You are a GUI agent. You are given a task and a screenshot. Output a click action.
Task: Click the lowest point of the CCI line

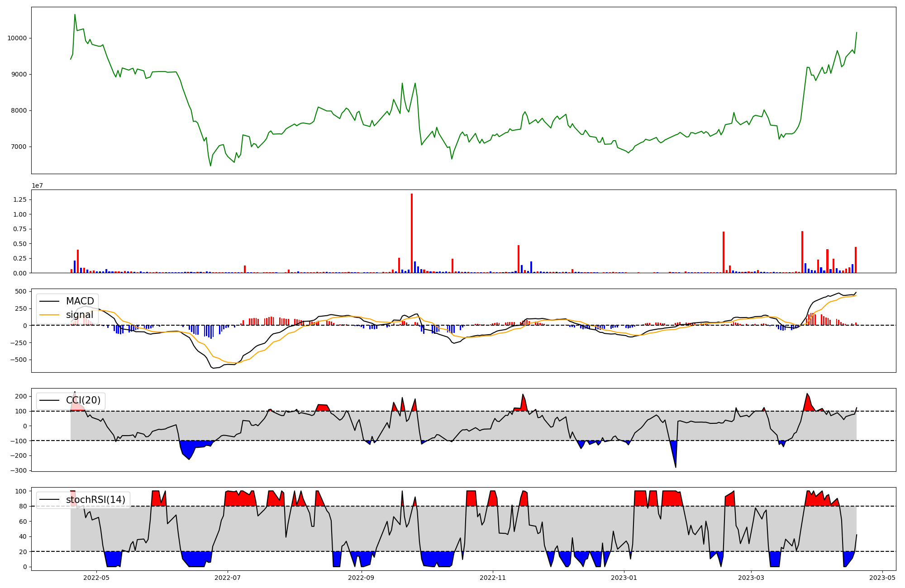pyautogui.click(x=676, y=467)
